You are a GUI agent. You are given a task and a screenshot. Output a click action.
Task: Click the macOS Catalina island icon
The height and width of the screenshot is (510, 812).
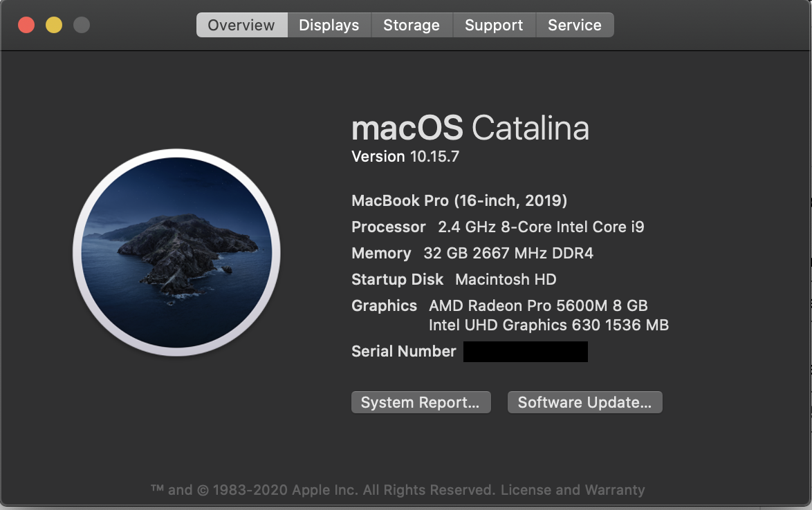(x=176, y=252)
